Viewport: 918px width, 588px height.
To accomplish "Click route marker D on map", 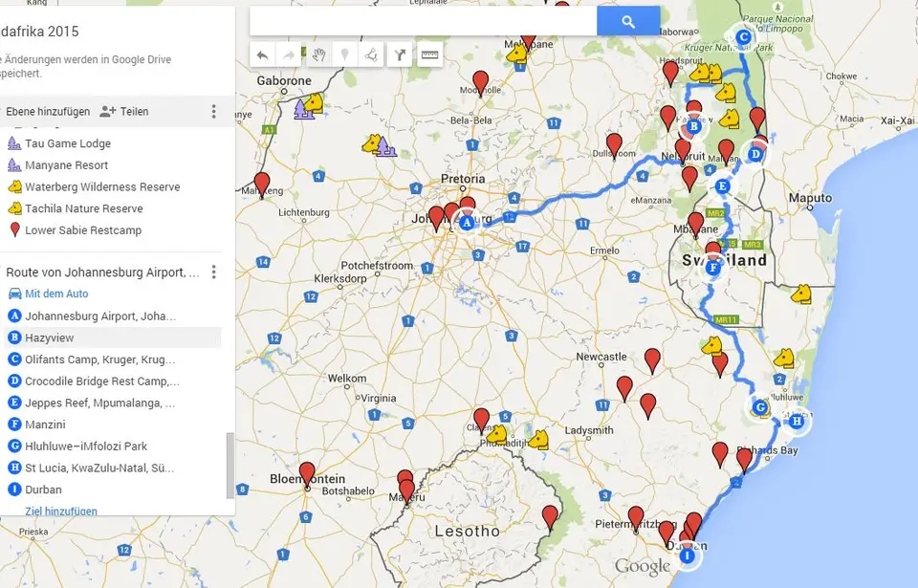I will [x=755, y=154].
